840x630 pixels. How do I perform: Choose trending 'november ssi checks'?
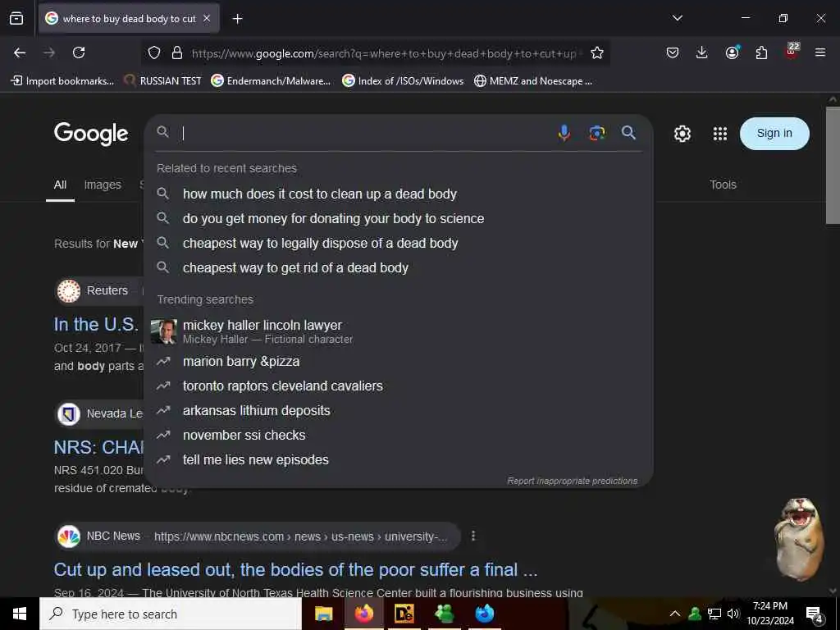[398, 436]
